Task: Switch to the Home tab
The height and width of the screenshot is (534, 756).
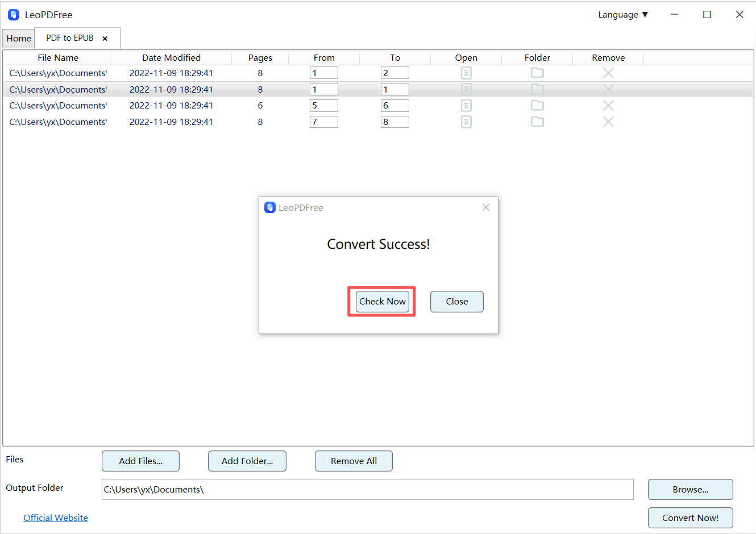Action: point(19,39)
